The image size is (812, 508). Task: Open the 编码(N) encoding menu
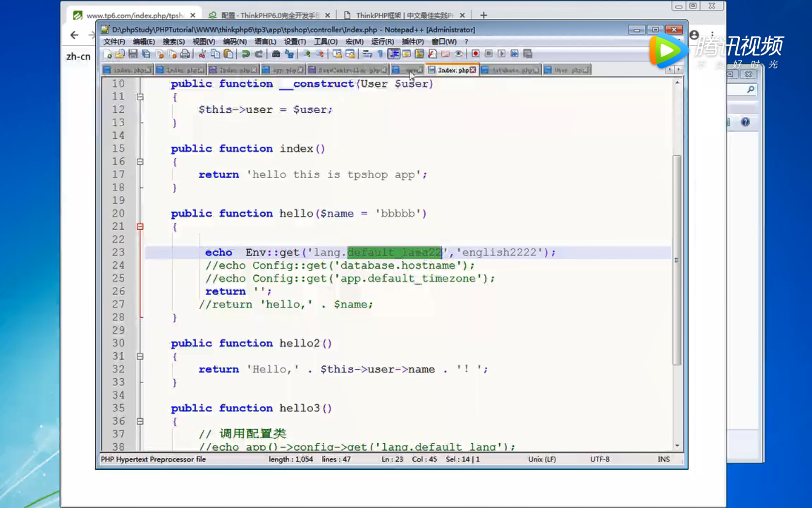235,42
